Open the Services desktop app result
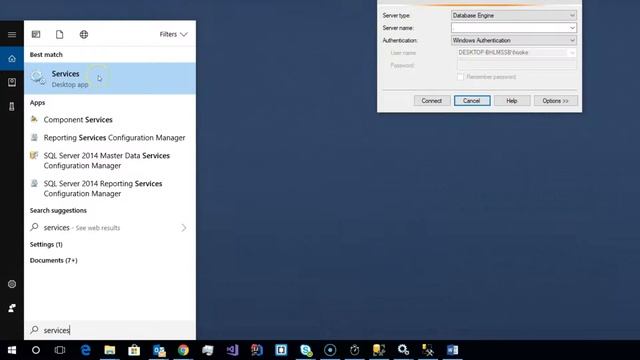This screenshot has height=360, width=640. [x=110, y=78]
